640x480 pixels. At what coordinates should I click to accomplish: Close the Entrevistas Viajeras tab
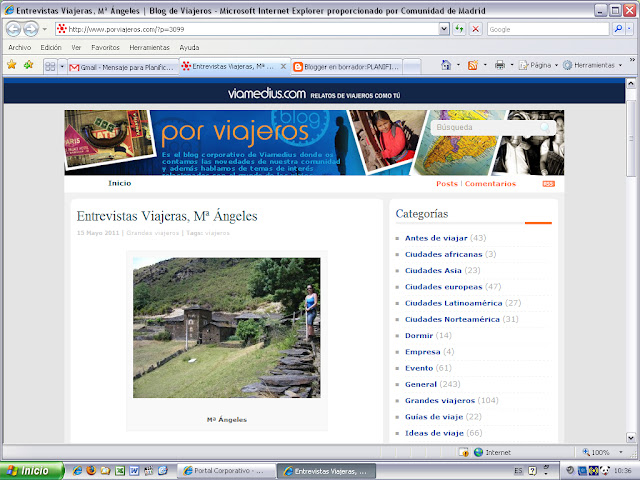click(x=283, y=66)
